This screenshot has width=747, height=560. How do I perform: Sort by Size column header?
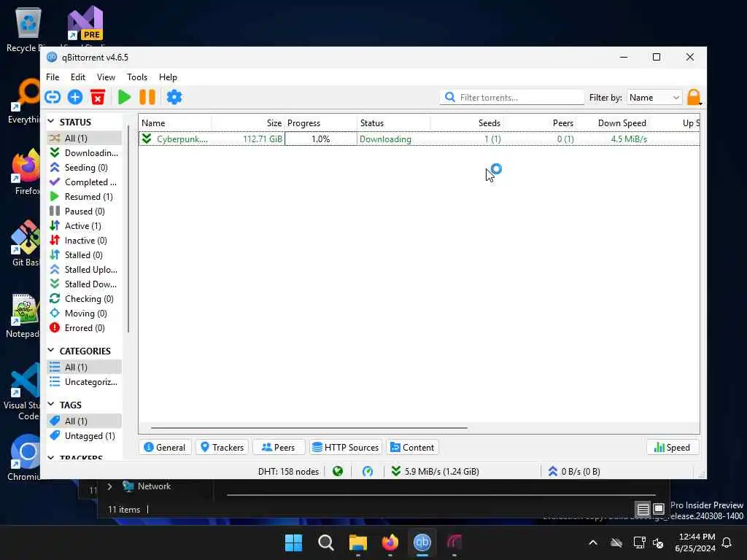[x=248, y=122]
